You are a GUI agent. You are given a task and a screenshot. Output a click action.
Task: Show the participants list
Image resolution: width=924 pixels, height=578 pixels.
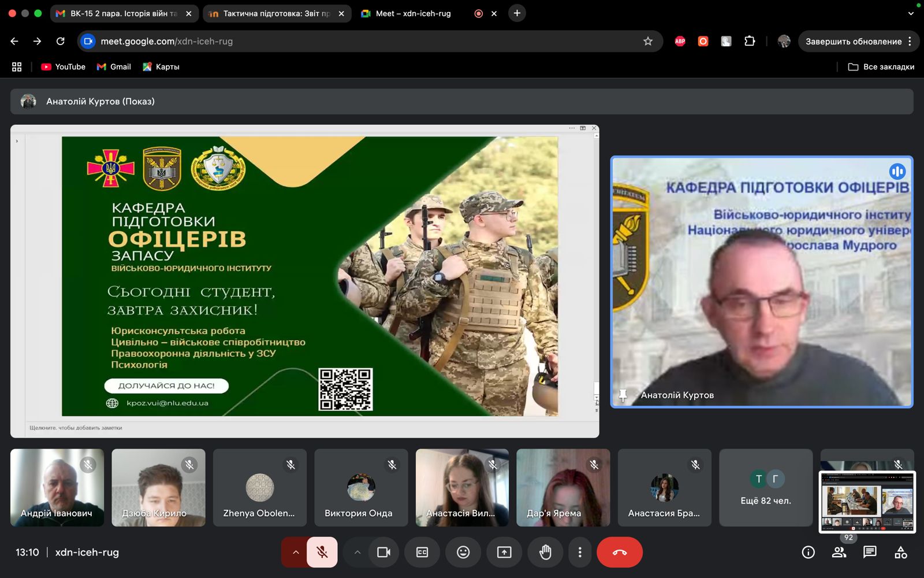[839, 552]
